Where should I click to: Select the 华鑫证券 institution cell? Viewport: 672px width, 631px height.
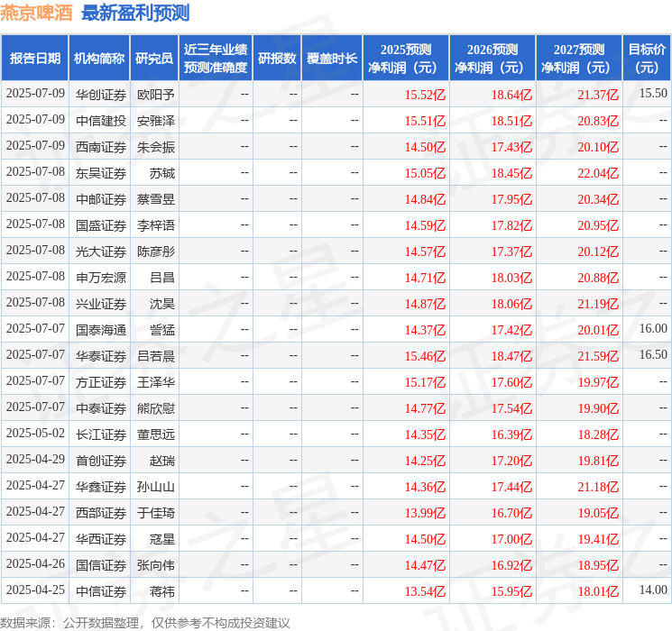[101, 487]
